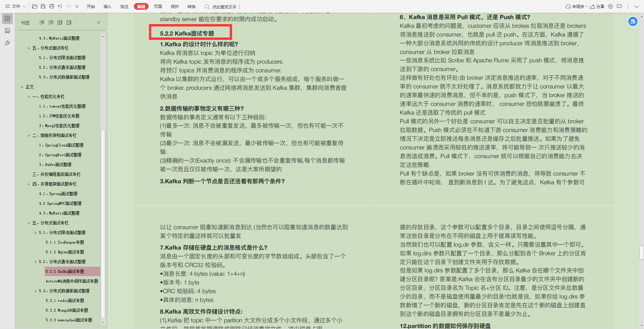The height and width of the screenshot is (329, 644).
Task: Open the 未同步 sync dropdown arrow
Action: 587,6
